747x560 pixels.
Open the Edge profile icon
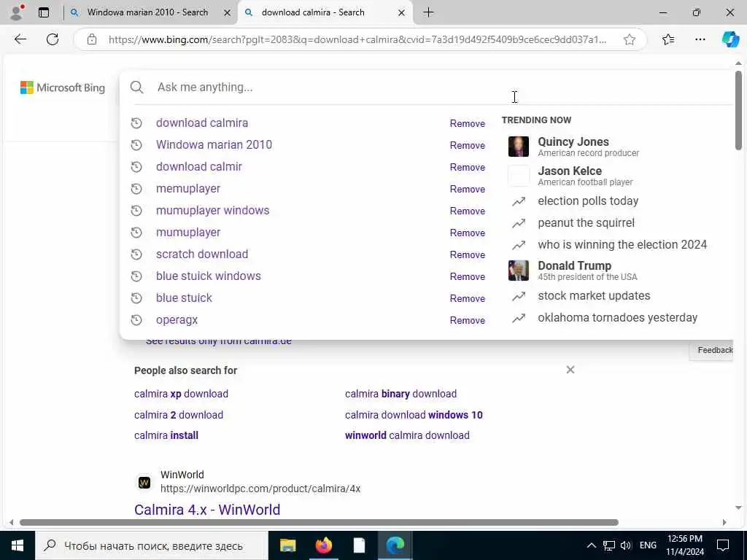[17, 12]
